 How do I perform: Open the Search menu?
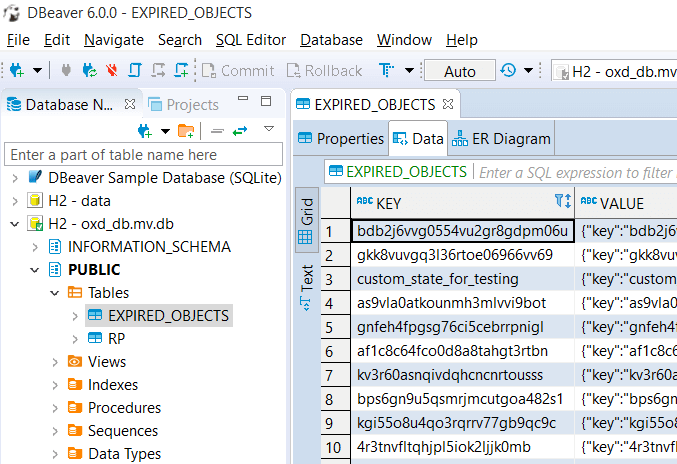(180, 40)
